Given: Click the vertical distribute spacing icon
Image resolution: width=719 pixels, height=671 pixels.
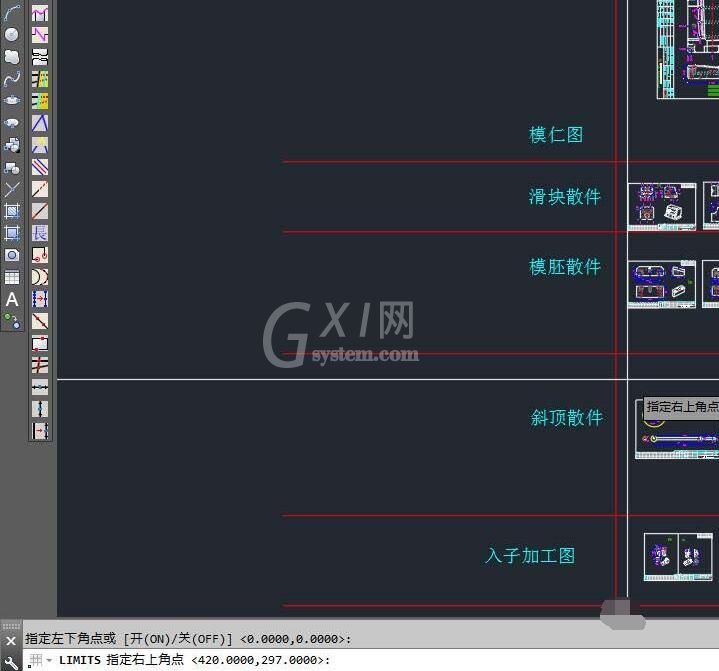Looking at the screenshot, I should point(40,409).
